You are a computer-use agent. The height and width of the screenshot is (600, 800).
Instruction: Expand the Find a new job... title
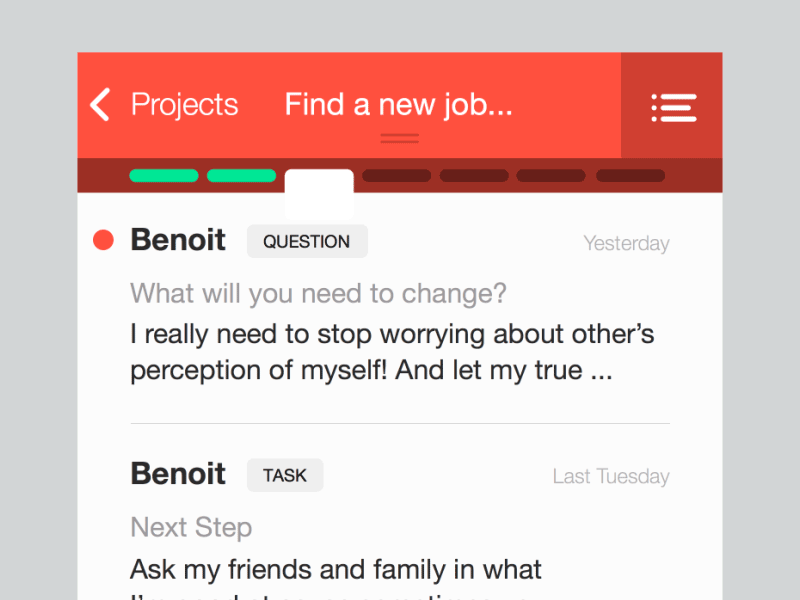[x=398, y=105]
